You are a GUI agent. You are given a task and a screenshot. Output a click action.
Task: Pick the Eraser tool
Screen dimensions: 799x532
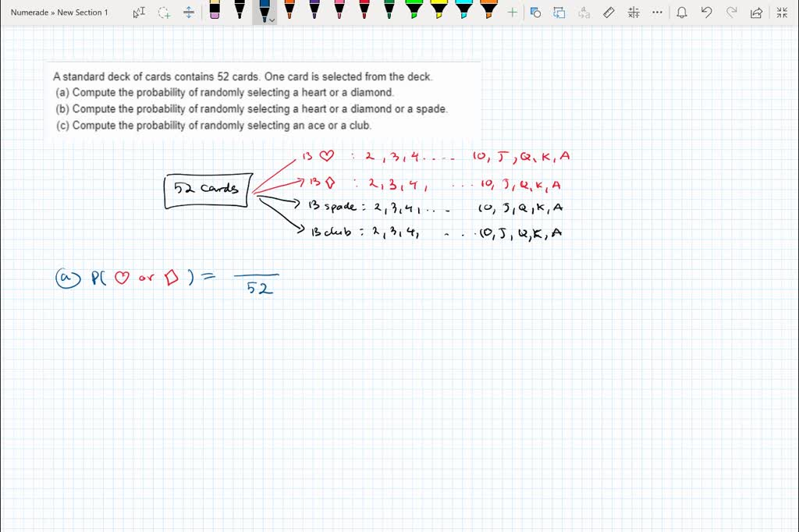tap(215, 10)
